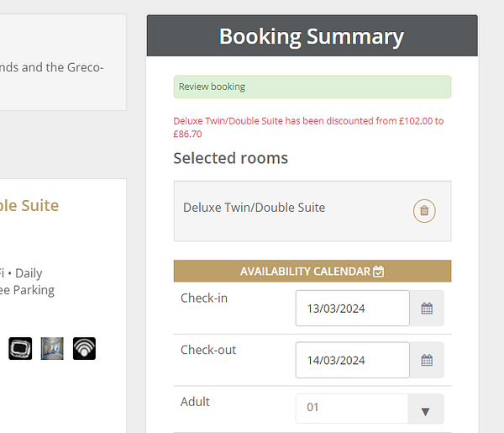The width and height of the screenshot is (504, 433).
Task: Open the Adult 01 select box
Action: (351, 409)
